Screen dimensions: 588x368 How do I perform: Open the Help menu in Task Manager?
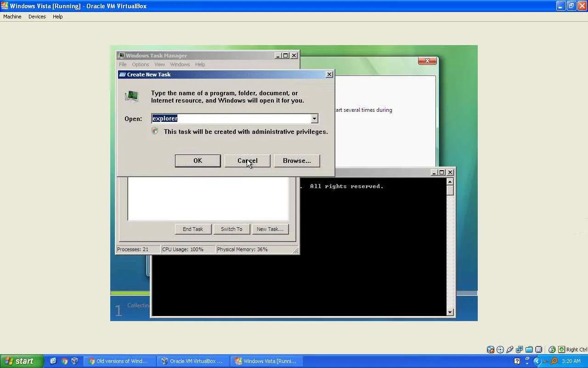(200, 64)
